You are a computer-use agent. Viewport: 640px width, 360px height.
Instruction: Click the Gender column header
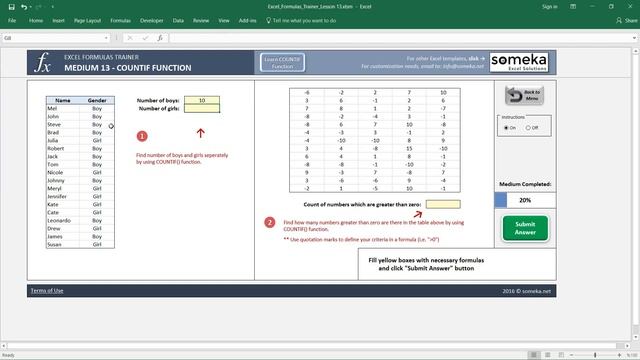(97, 100)
